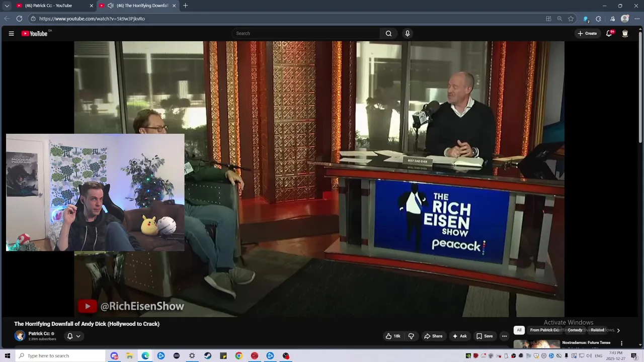Open the YouTube hamburger guide menu

[x=11, y=34]
